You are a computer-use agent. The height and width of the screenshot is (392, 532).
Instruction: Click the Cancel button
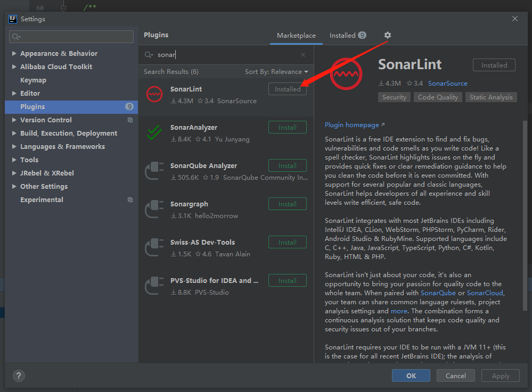[x=455, y=376]
